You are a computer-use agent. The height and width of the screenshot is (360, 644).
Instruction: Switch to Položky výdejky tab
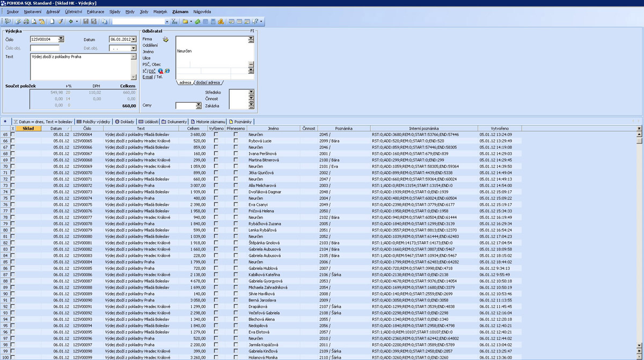(x=93, y=121)
